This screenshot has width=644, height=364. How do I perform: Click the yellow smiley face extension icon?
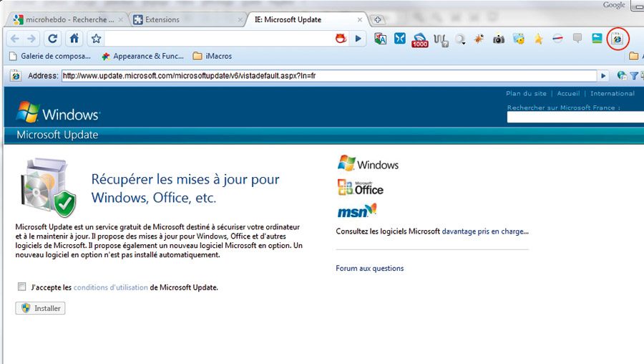click(519, 39)
